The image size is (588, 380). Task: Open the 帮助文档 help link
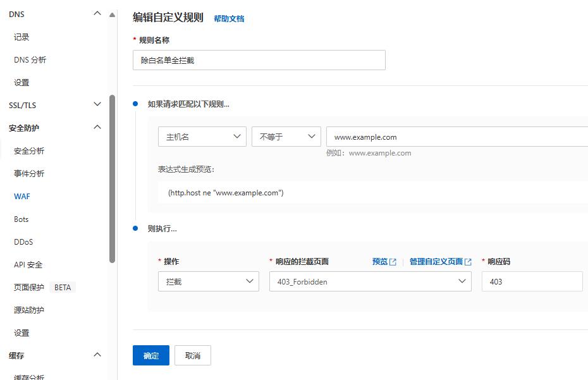pos(228,19)
